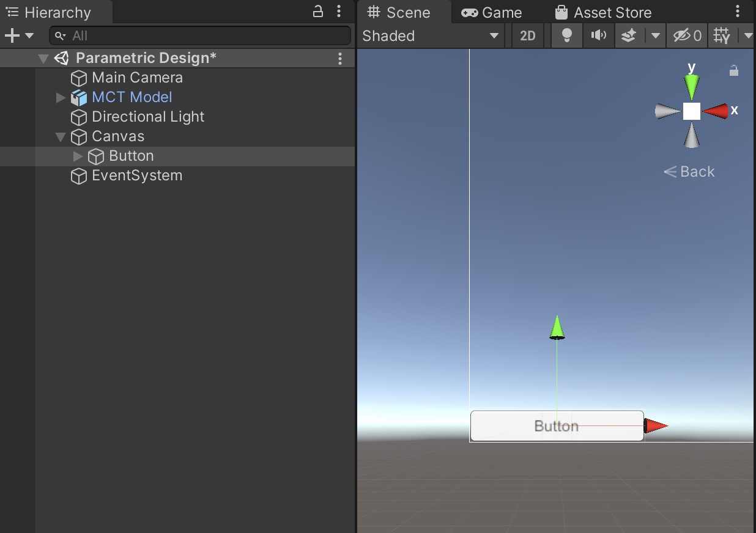The image size is (756, 533).
Task: Toggle scene lighting bulb
Action: (x=567, y=36)
